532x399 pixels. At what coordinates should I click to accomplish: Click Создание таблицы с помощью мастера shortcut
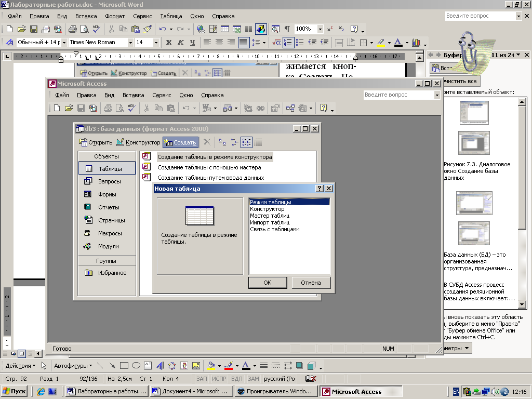coord(209,167)
